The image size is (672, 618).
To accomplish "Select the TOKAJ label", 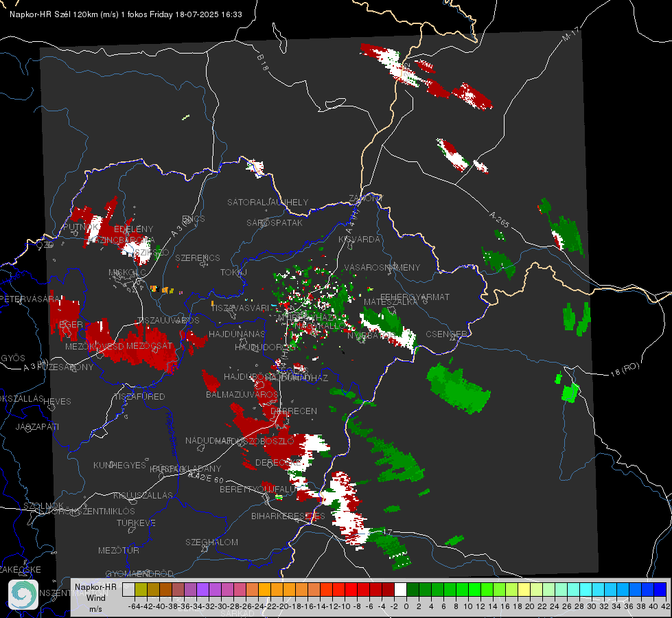I will point(233,273).
